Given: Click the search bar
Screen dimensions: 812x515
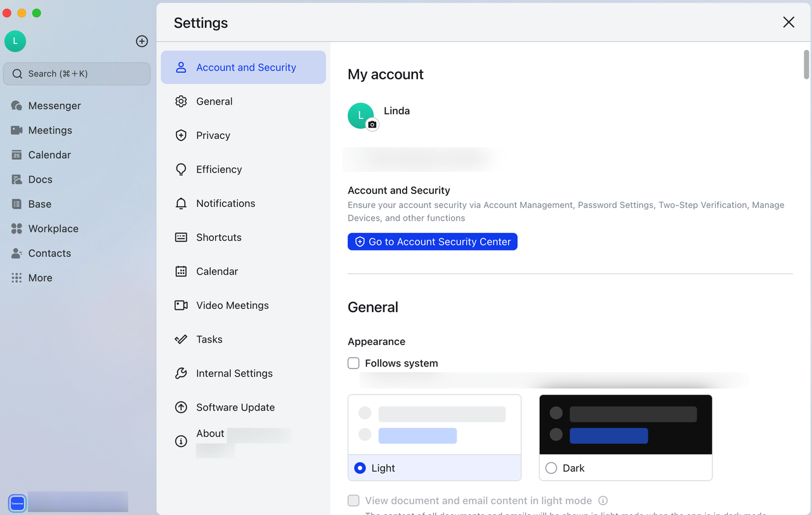Looking at the screenshot, I should pos(76,74).
